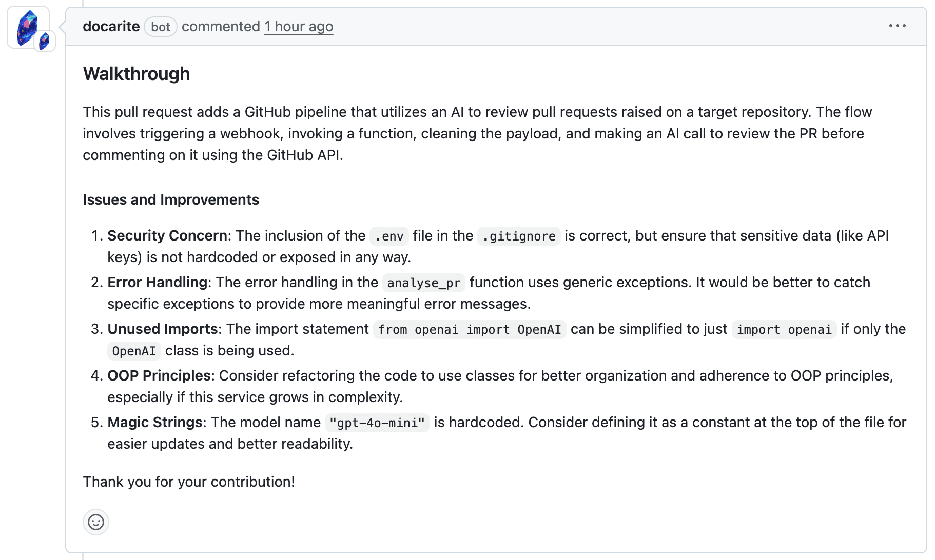Image resolution: width=935 pixels, height=560 pixels.
Task: Open the reaction dropdown under the walkthrough
Action: coord(96,522)
